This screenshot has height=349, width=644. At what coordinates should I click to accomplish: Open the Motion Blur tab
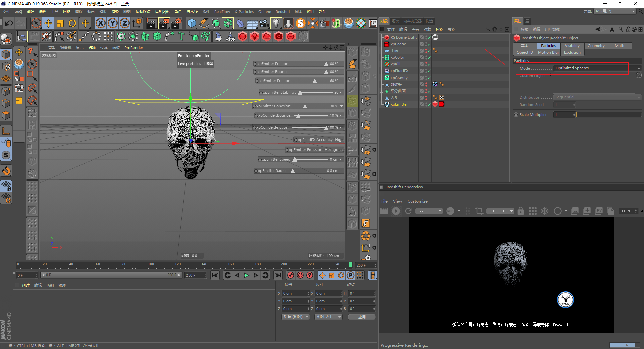[x=548, y=52]
